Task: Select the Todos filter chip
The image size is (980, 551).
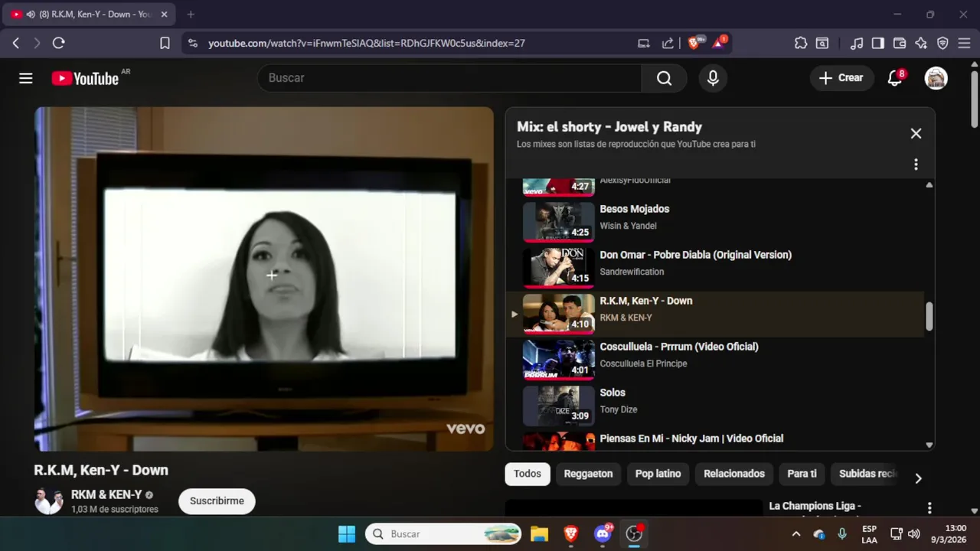Action: [528, 474]
